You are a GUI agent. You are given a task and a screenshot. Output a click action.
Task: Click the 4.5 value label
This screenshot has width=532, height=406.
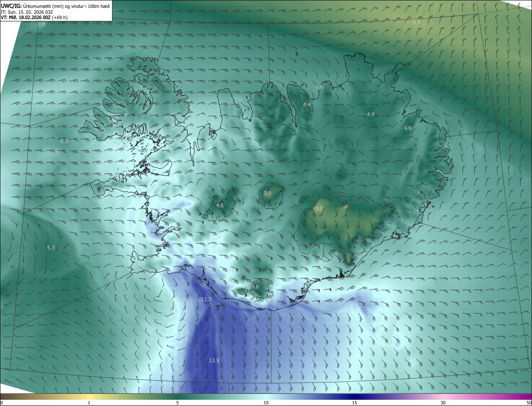click(220, 205)
